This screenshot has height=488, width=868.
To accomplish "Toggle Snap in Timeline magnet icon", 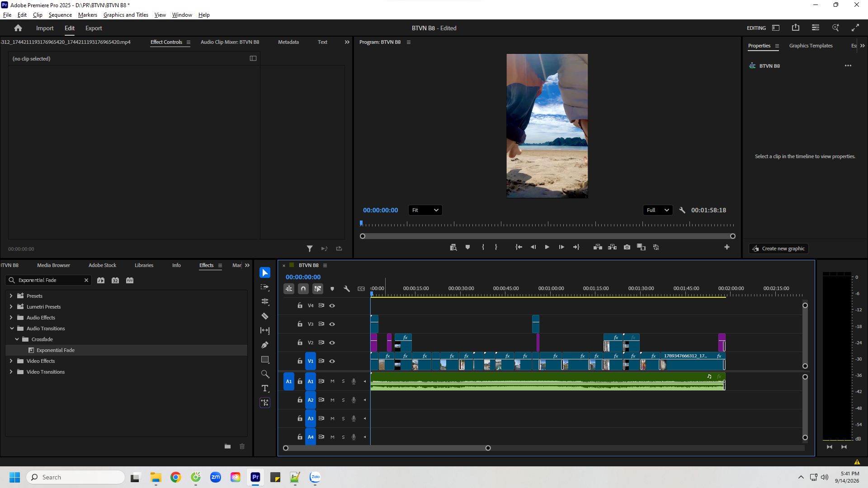I will point(303,289).
